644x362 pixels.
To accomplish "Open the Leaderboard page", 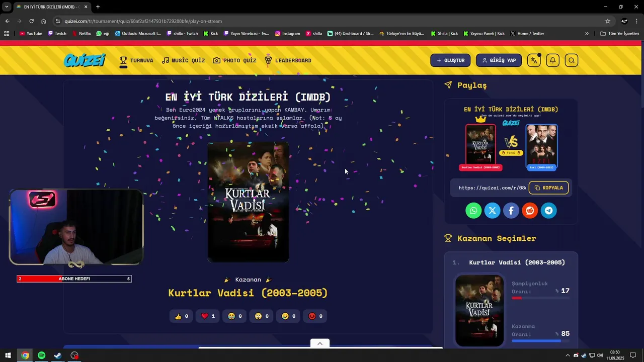I will click(x=288, y=60).
